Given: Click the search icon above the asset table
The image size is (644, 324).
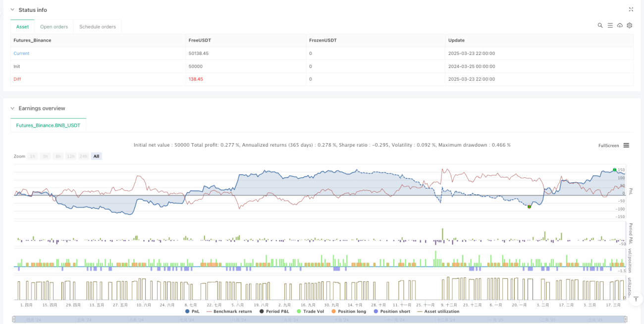Looking at the screenshot, I should (x=600, y=25).
